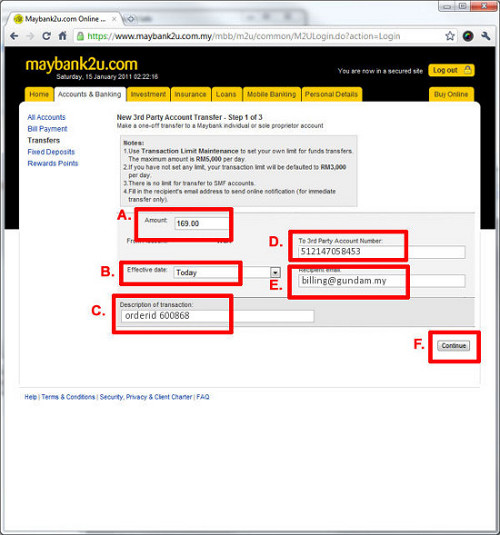
Task: Open the Investment tab
Action: [148, 94]
